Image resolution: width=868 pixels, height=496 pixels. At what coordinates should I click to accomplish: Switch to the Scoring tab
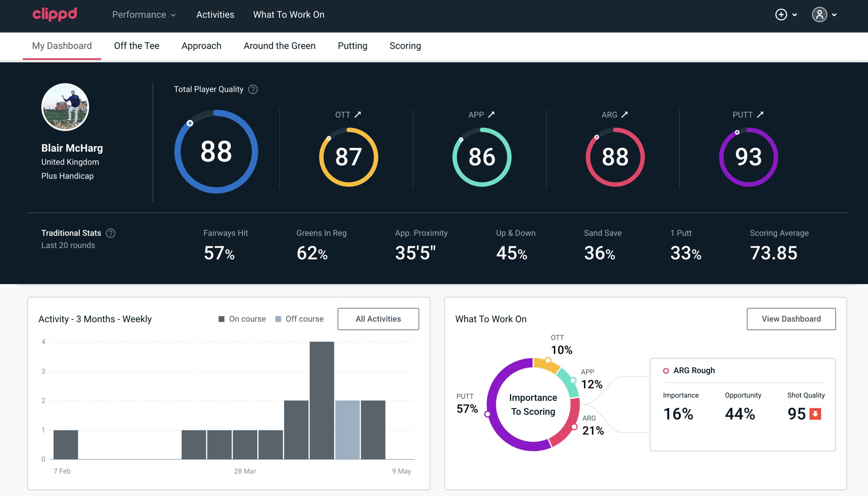tap(405, 46)
